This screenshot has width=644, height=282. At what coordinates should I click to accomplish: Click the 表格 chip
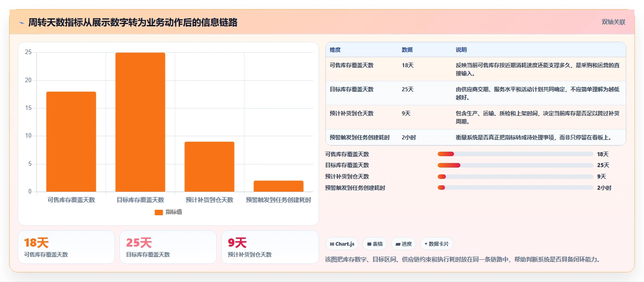[x=374, y=244]
